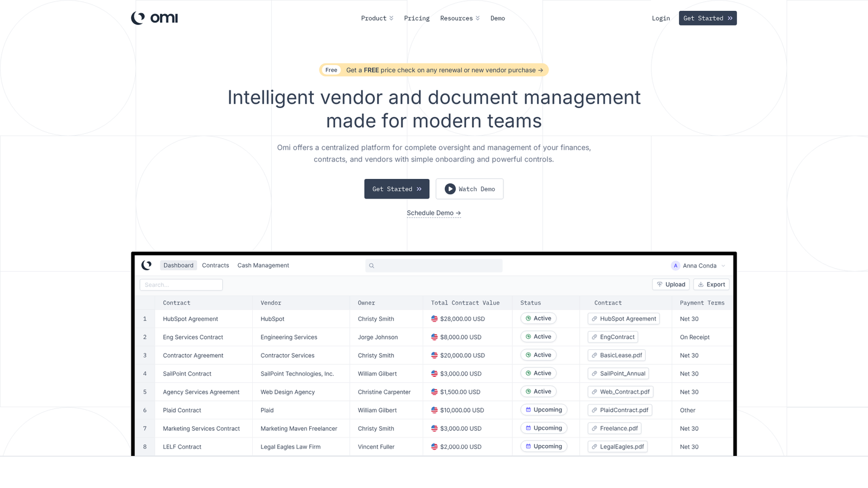This screenshot has height=488, width=868.
Task: Click the Upcoming status badge for Marketing Services Contract
Action: 544,428
